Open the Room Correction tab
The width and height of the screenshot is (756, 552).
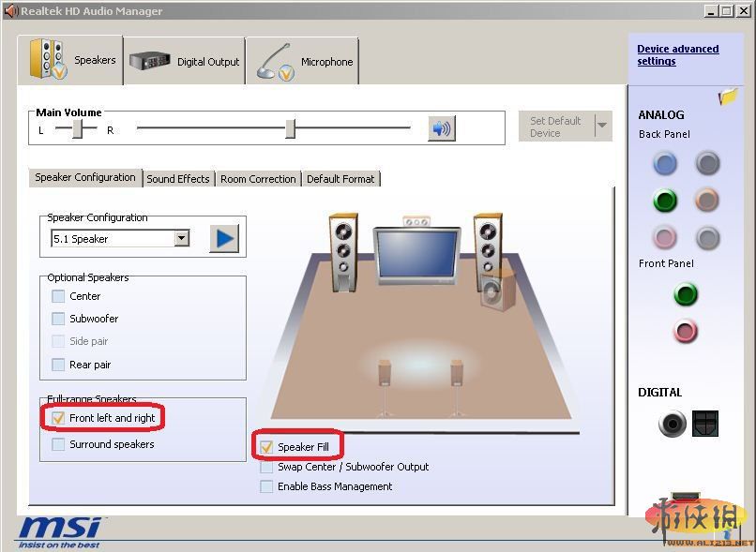pos(258,179)
